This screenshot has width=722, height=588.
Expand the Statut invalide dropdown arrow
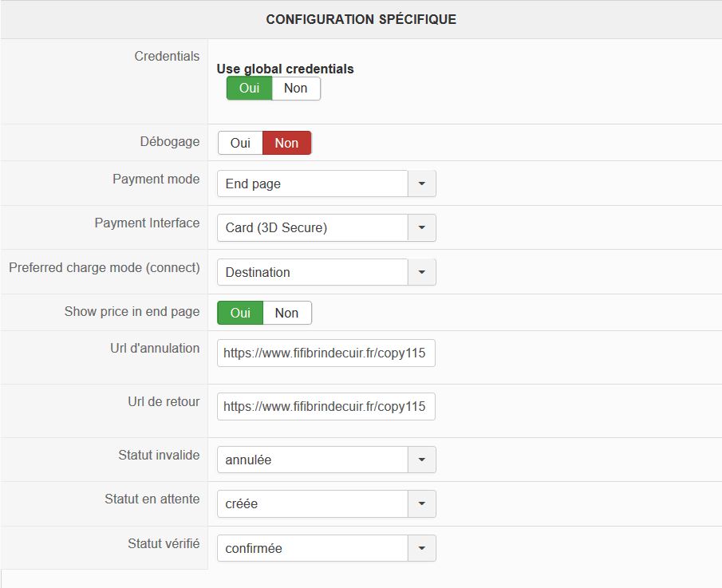click(422, 460)
